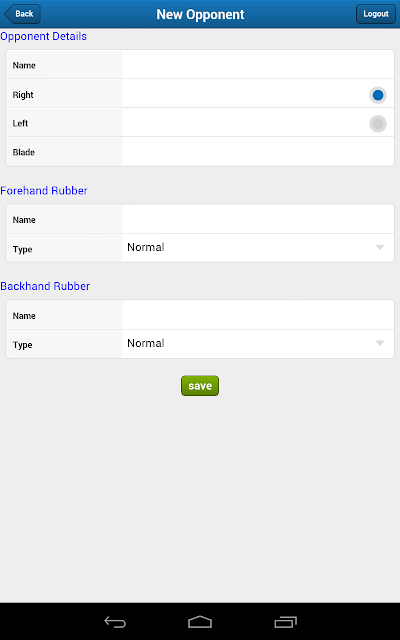This screenshot has width=400, height=640.
Task: Focus the Blade input field
Action: coord(258,151)
